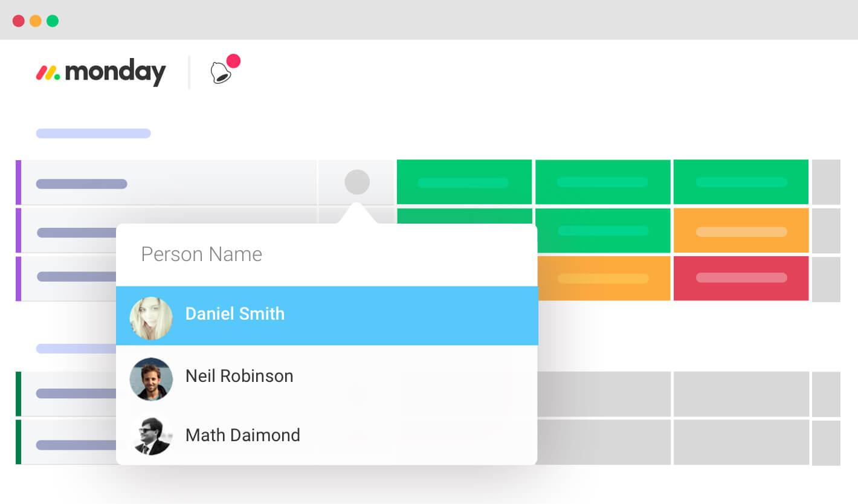The width and height of the screenshot is (858, 504).
Task: Click the notification bell icon
Action: 221,73
